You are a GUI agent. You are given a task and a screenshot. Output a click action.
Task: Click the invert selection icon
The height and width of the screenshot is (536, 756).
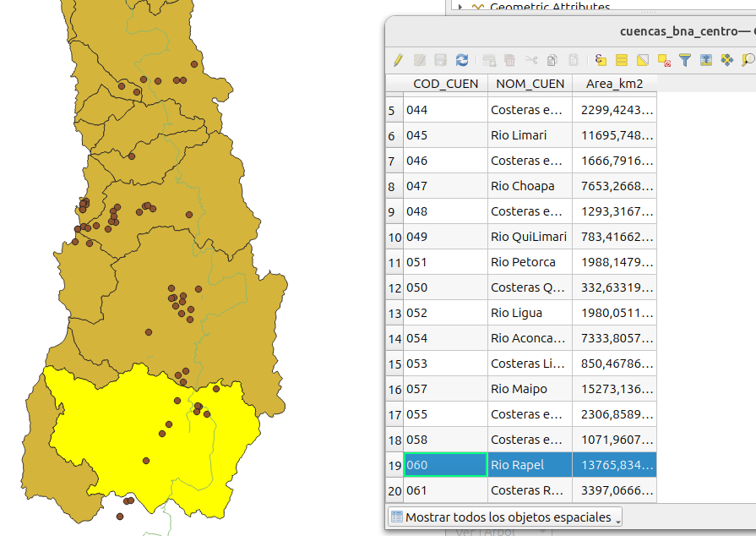click(x=643, y=60)
